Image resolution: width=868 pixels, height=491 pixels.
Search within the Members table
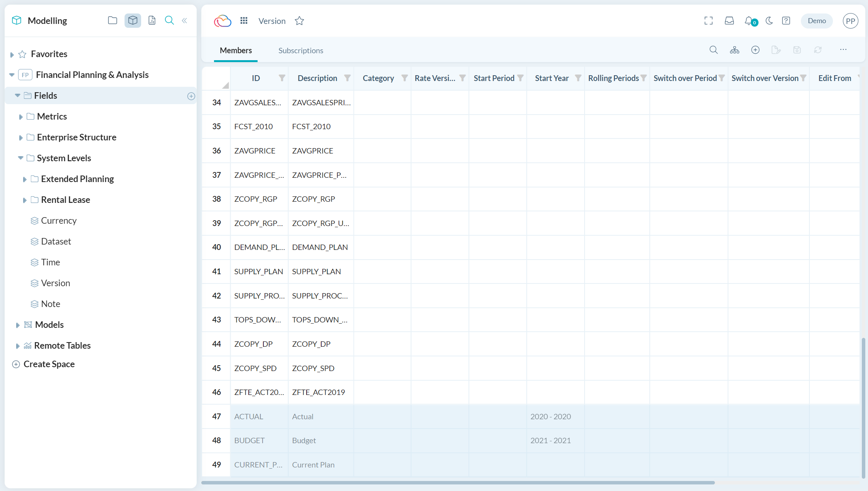713,50
